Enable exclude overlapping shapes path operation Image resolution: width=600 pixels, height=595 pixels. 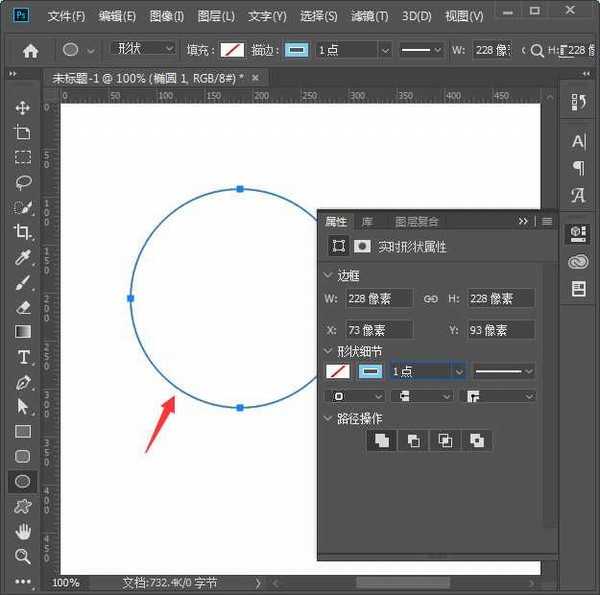[477, 441]
